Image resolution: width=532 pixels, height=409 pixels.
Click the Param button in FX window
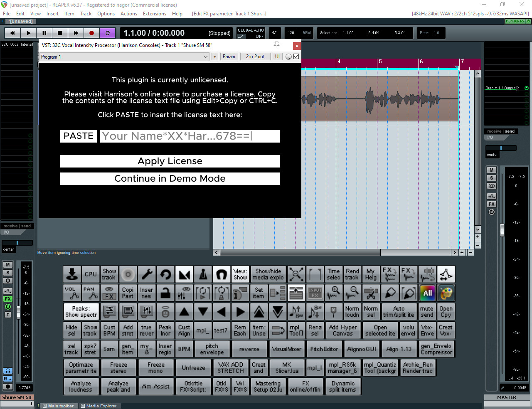(x=229, y=57)
